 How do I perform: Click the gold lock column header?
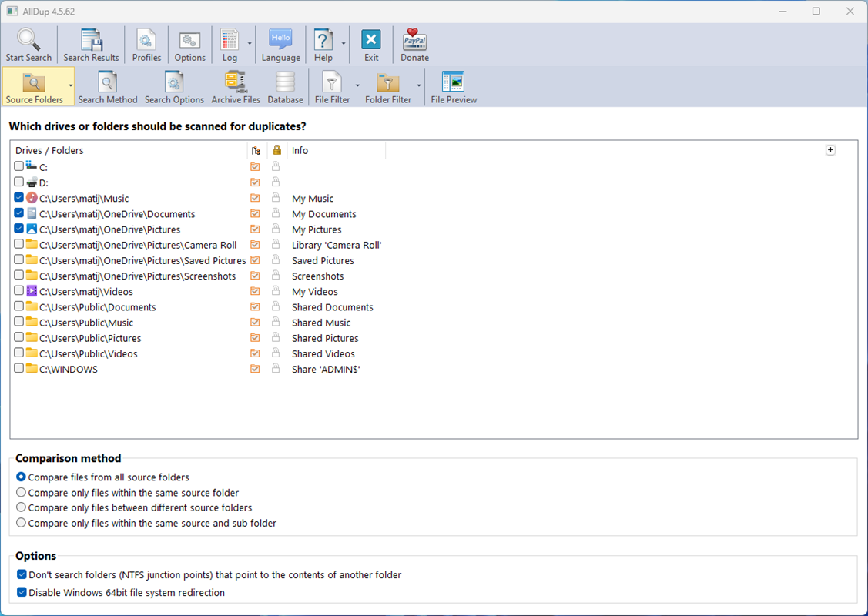coord(276,150)
